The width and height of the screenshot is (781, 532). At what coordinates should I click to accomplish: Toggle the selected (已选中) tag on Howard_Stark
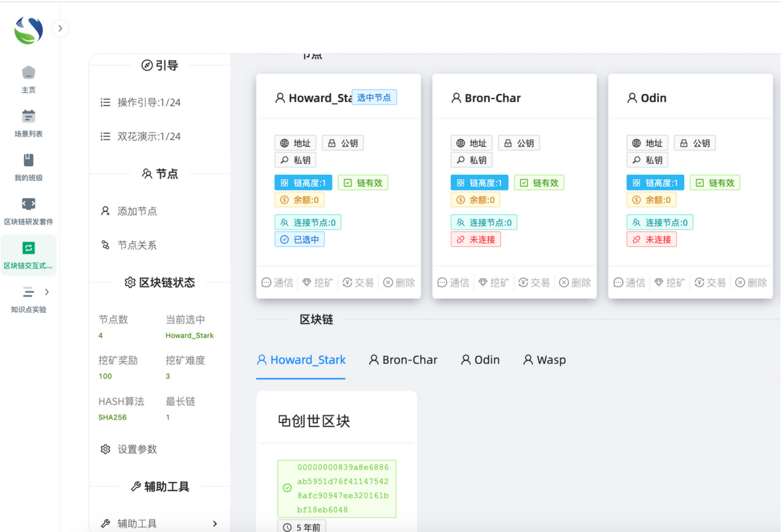[299, 239]
